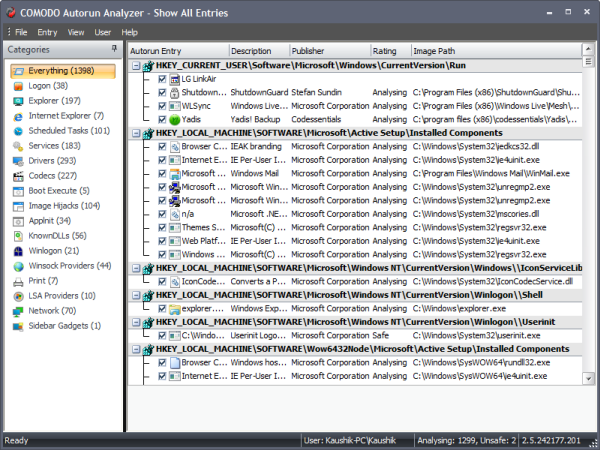Viewport: 600px width, 450px height.
Task: Open the Winsock Providers category icon
Action: tap(19, 266)
